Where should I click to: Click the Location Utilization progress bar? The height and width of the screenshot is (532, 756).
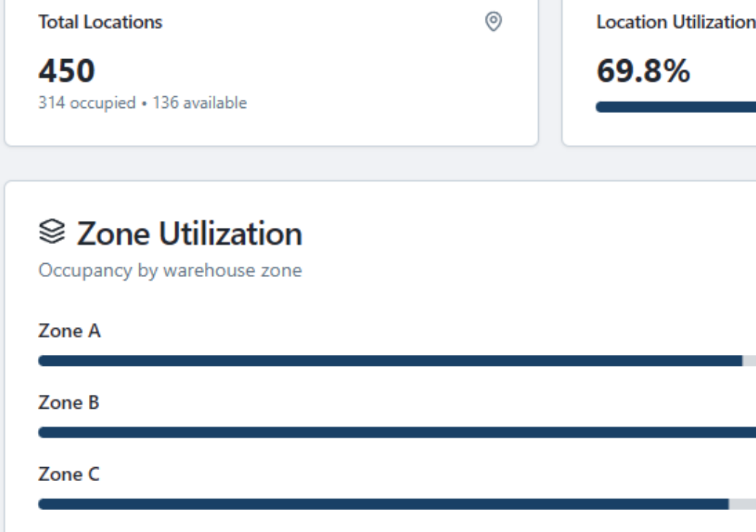[675, 107]
